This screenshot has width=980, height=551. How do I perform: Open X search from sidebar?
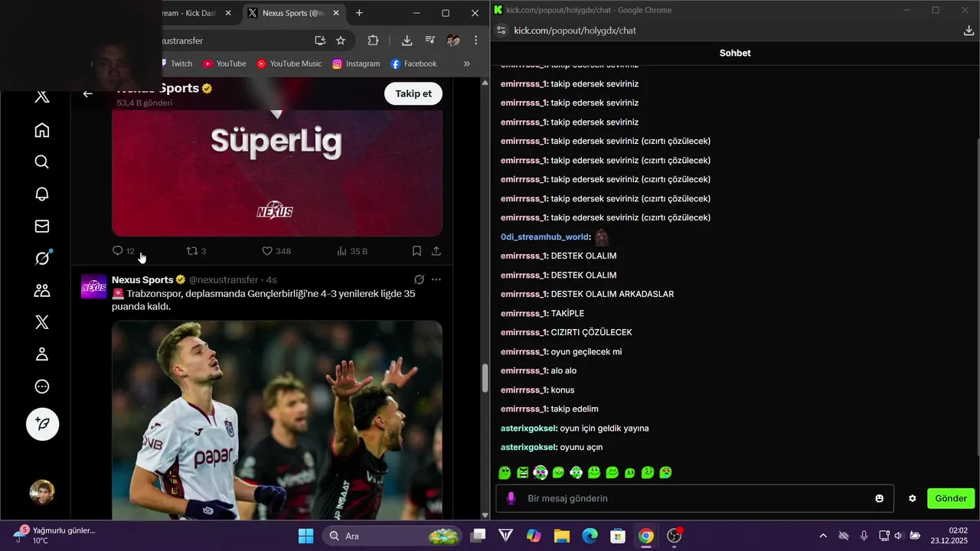point(42,162)
